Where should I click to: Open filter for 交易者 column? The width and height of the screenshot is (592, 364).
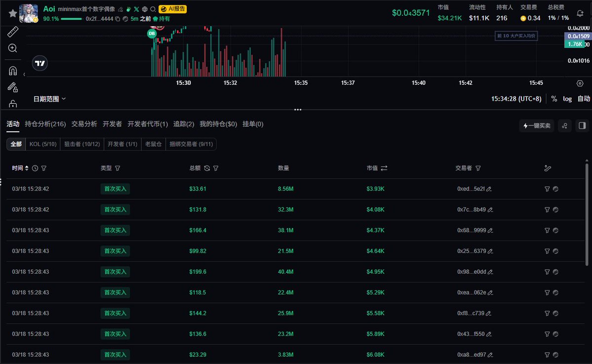coord(478,168)
